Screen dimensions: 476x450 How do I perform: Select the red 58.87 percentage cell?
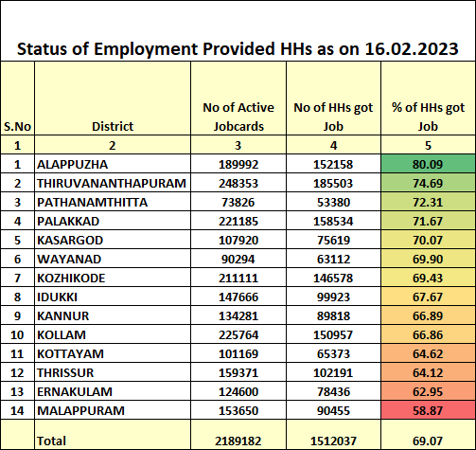point(428,410)
